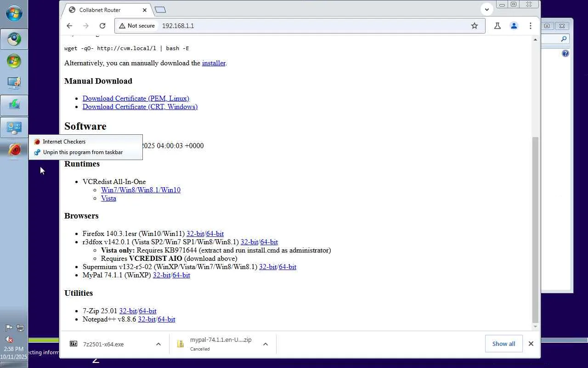Open the Windows Start orb
Screen dimensions: 588x368
[14, 13]
